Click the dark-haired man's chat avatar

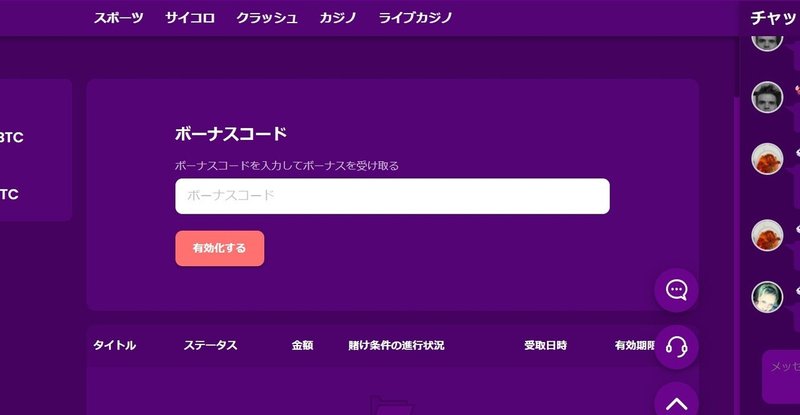pyautogui.click(x=767, y=97)
